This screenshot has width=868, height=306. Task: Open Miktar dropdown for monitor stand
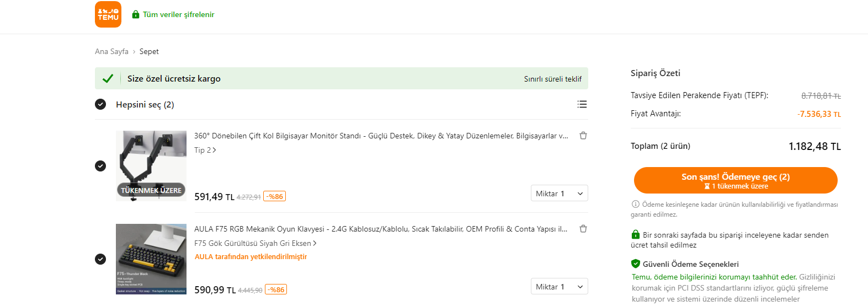pyautogui.click(x=559, y=194)
